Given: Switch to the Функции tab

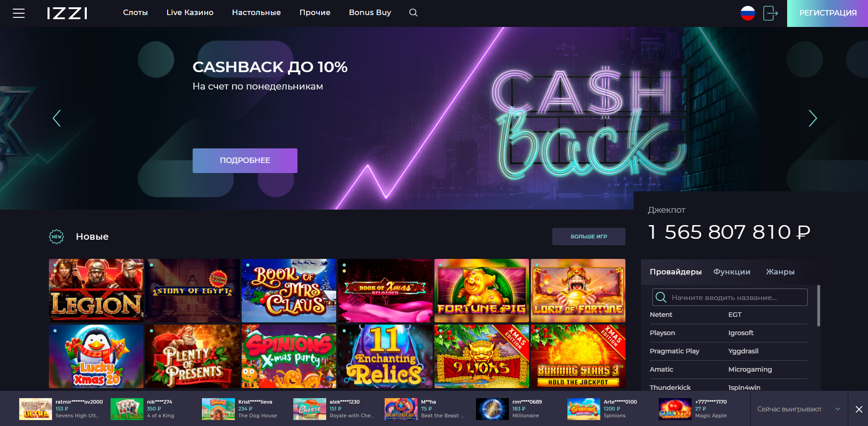Looking at the screenshot, I should click(732, 272).
